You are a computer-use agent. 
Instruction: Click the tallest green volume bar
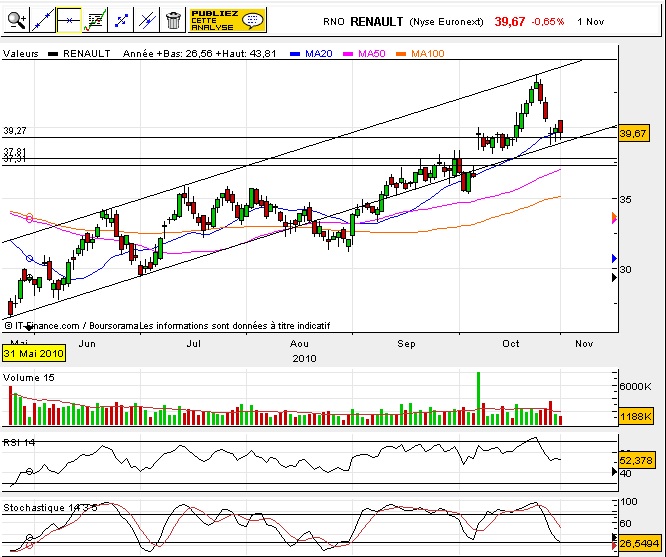click(x=478, y=399)
